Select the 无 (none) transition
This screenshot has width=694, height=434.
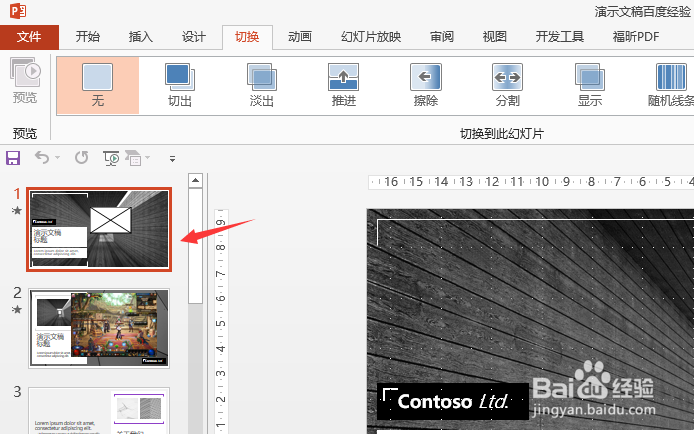(x=98, y=85)
